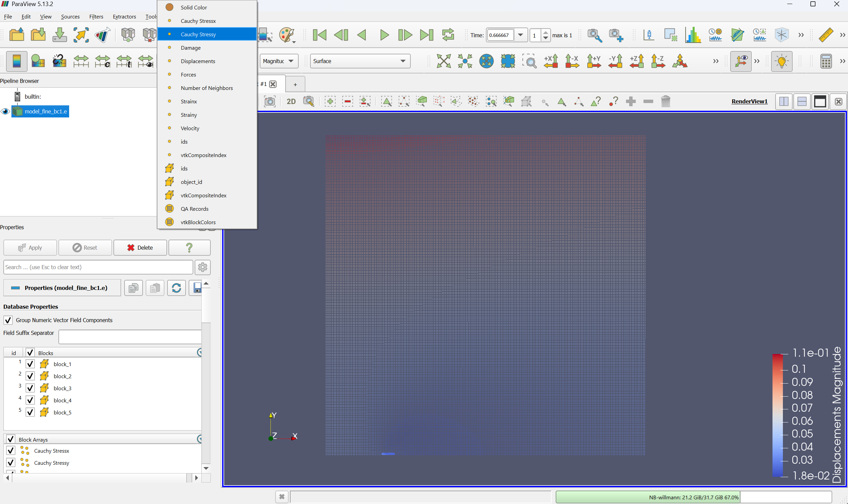Toggle 2D interaction mode button
The height and width of the screenshot is (504, 848).
pos(291,101)
